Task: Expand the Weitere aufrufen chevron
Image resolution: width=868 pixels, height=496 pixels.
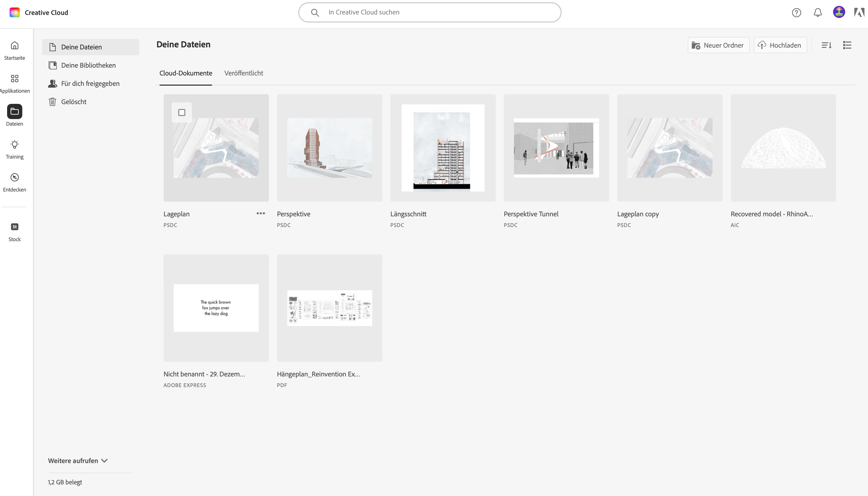Action: pyautogui.click(x=105, y=461)
